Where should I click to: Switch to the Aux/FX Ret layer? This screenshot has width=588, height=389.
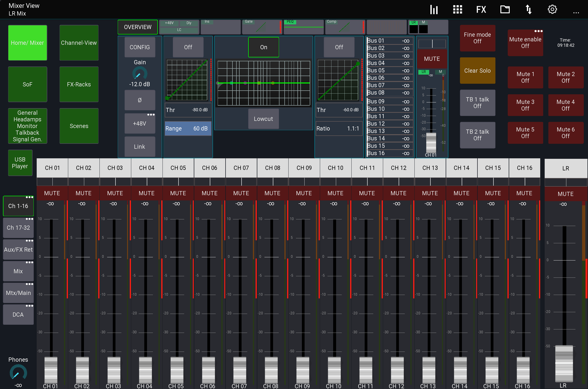tap(18, 249)
